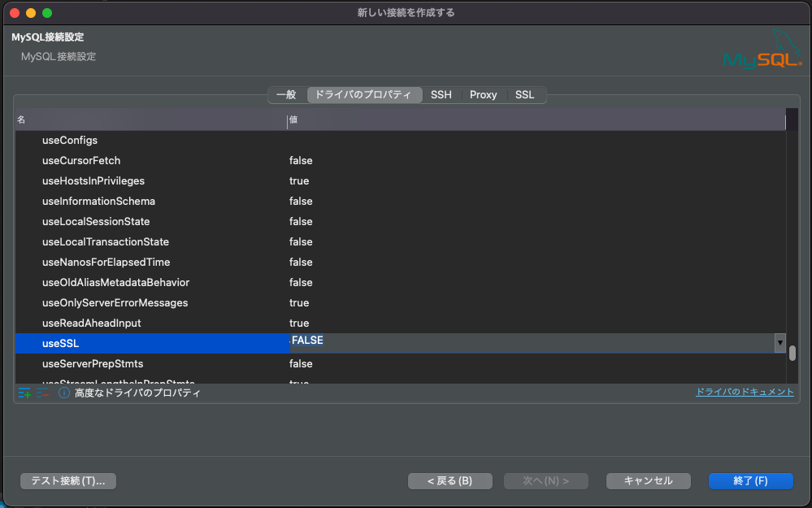The image size is (812, 508).
Task: Open the Proxy tab
Action: pyautogui.click(x=483, y=94)
